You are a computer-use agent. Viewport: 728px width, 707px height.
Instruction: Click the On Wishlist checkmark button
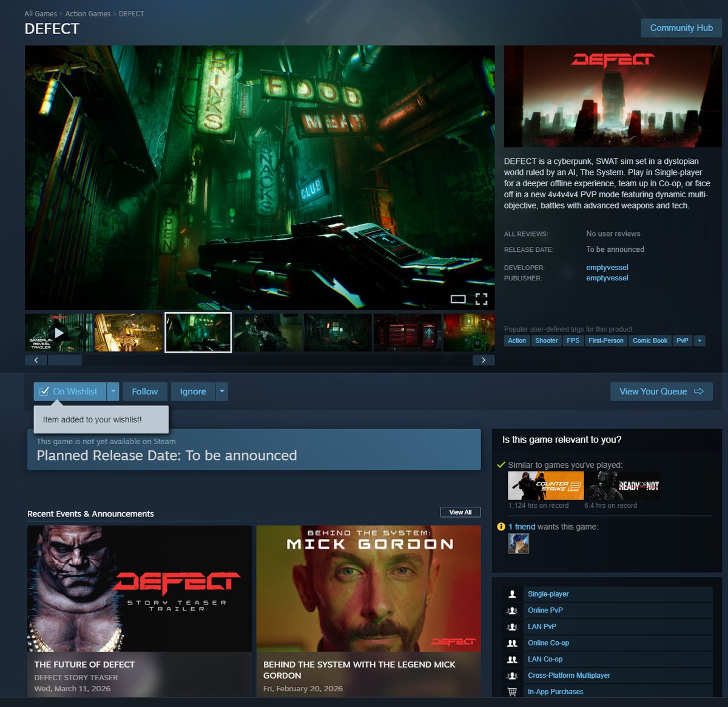(70, 391)
